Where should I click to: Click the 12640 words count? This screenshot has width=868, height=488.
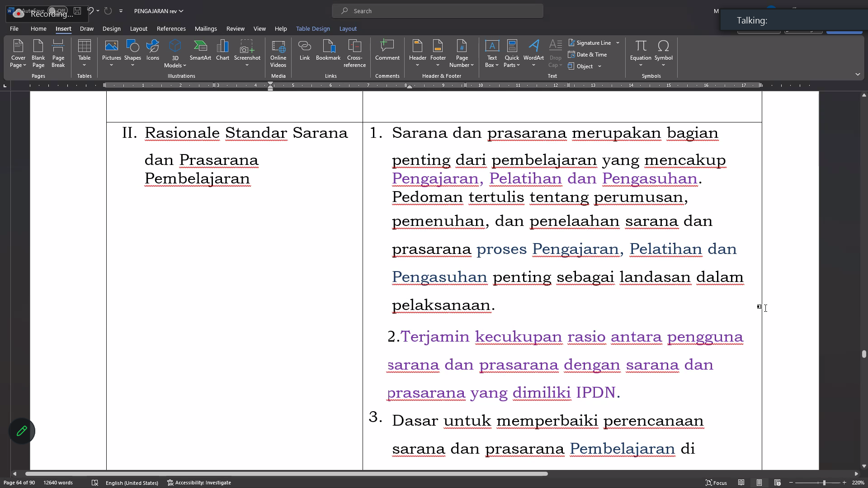tap(58, 483)
